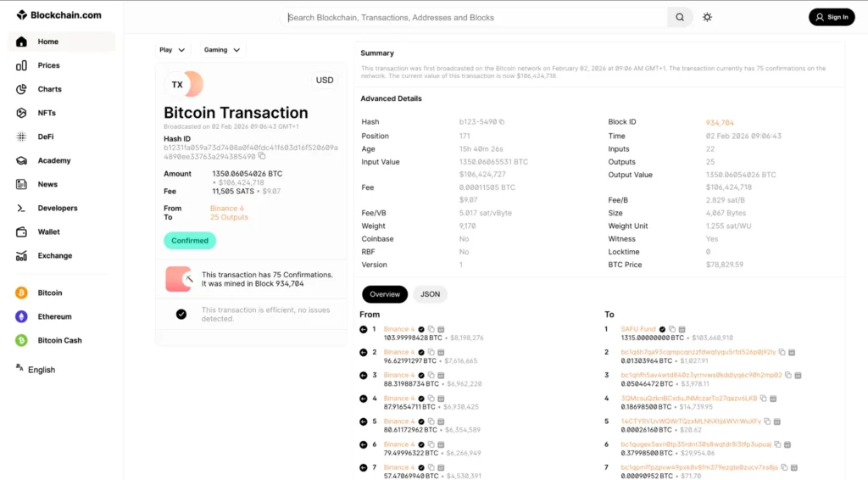This screenshot has height=480, width=868.
Task: Expand the Play dropdown
Action: (x=172, y=50)
